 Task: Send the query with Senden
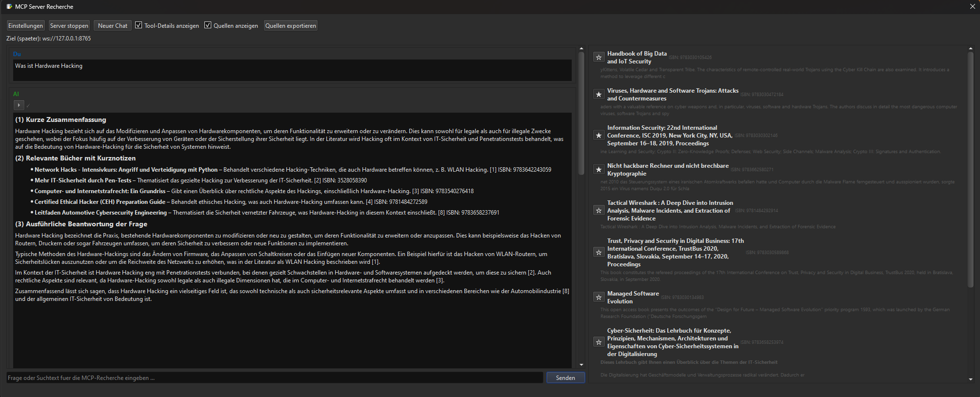tap(565, 378)
